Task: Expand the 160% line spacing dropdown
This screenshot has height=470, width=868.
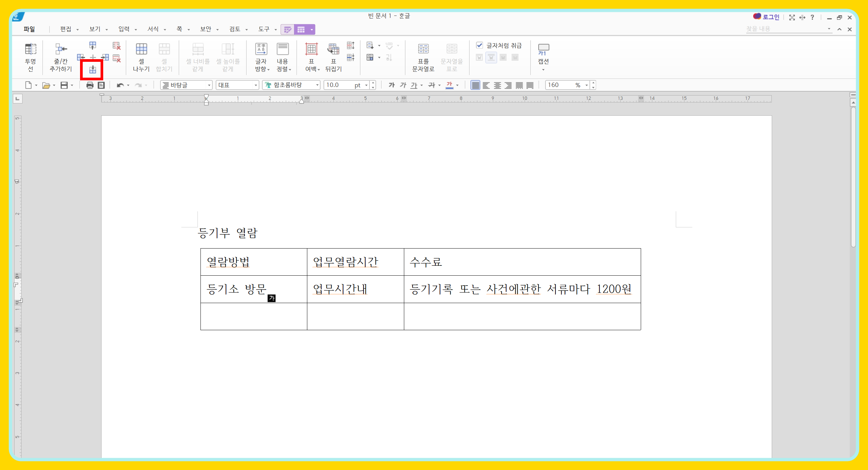Action: [x=586, y=85]
